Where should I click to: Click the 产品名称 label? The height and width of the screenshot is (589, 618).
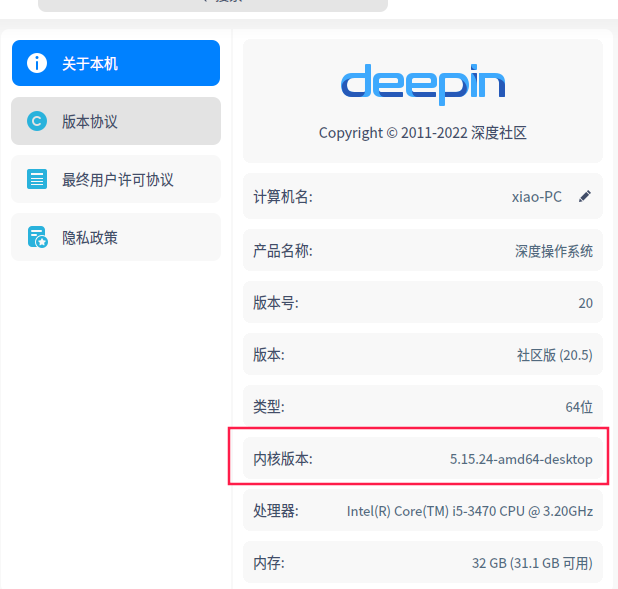coord(283,251)
